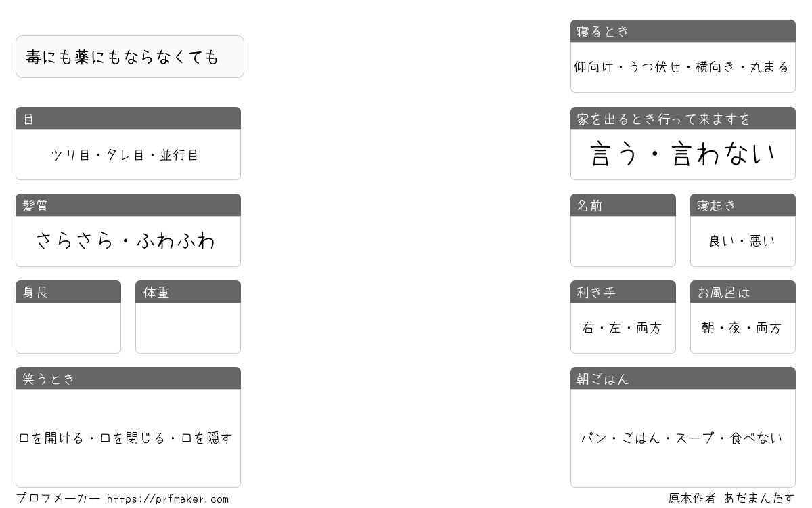This screenshot has height=508, width=812.
Task: Choose the ツリ目・タレ目・並行目 option text
Action: pyautogui.click(x=125, y=155)
